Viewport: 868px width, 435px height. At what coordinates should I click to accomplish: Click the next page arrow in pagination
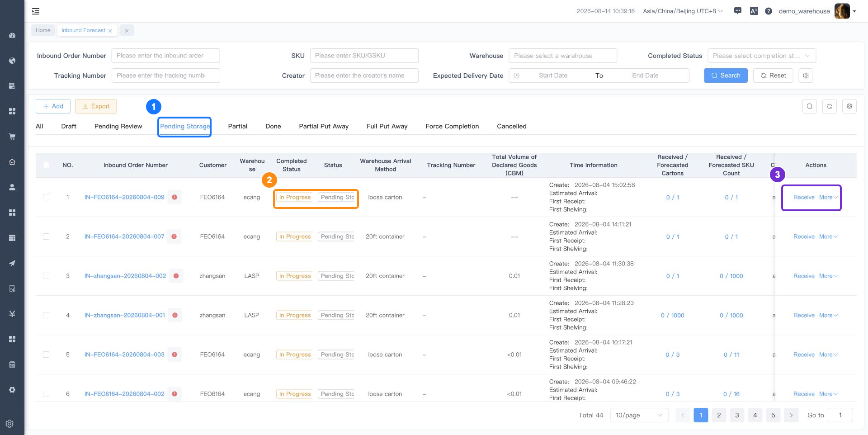point(791,415)
